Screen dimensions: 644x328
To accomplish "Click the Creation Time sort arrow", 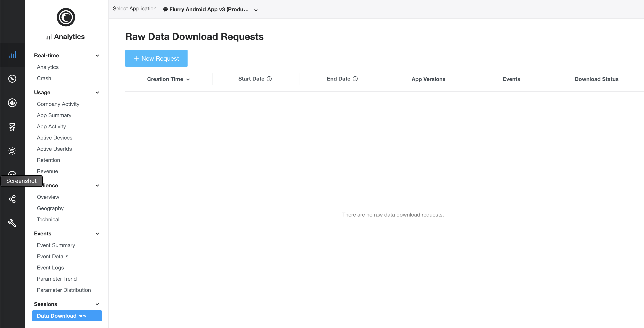I will point(189,80).
